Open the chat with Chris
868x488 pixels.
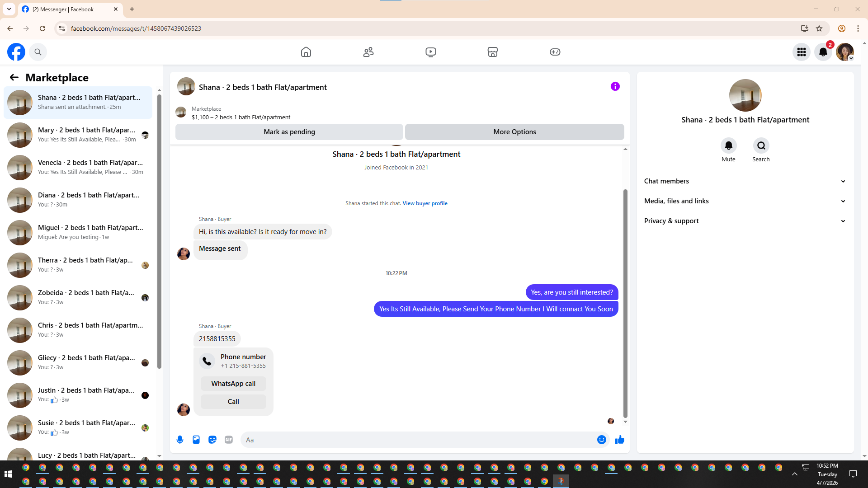pos(78,330)
